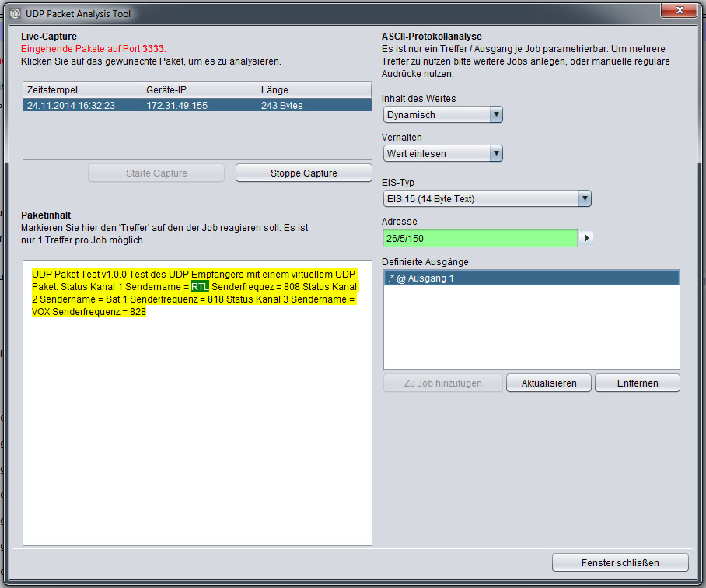Click into the Adresse field 26/5/150
The width and height of the screenshot is (706, 588).
point(480,238)
